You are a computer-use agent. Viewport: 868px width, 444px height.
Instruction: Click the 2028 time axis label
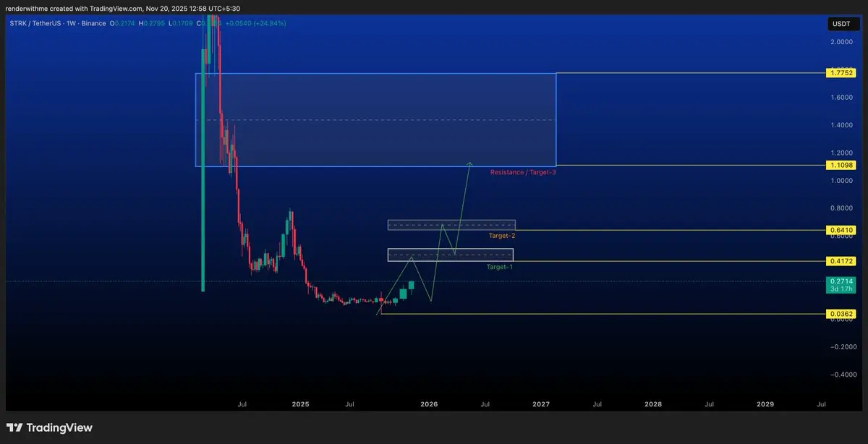[652, 404]
